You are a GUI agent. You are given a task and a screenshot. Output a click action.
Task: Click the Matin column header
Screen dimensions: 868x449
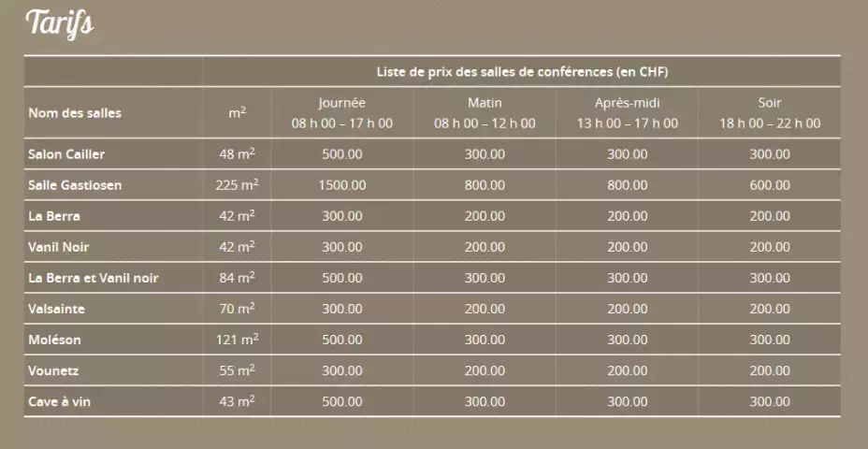485,113
